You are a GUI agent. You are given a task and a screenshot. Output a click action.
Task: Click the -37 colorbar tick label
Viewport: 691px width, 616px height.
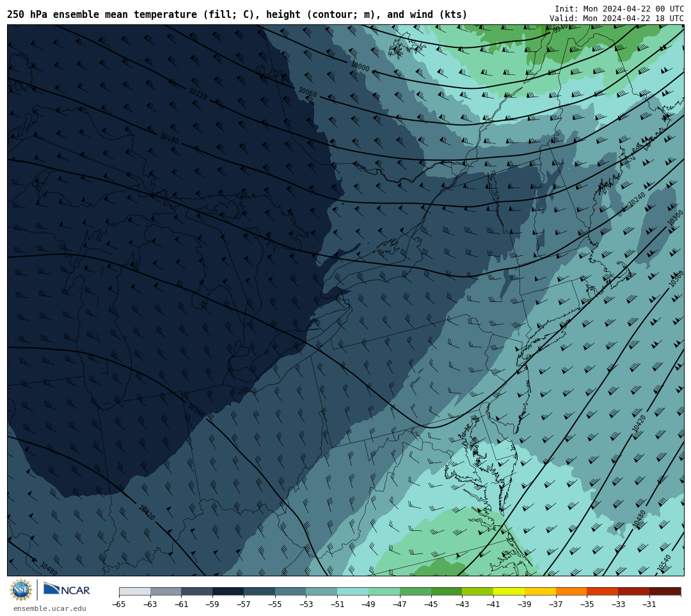(x=556, y=604)
